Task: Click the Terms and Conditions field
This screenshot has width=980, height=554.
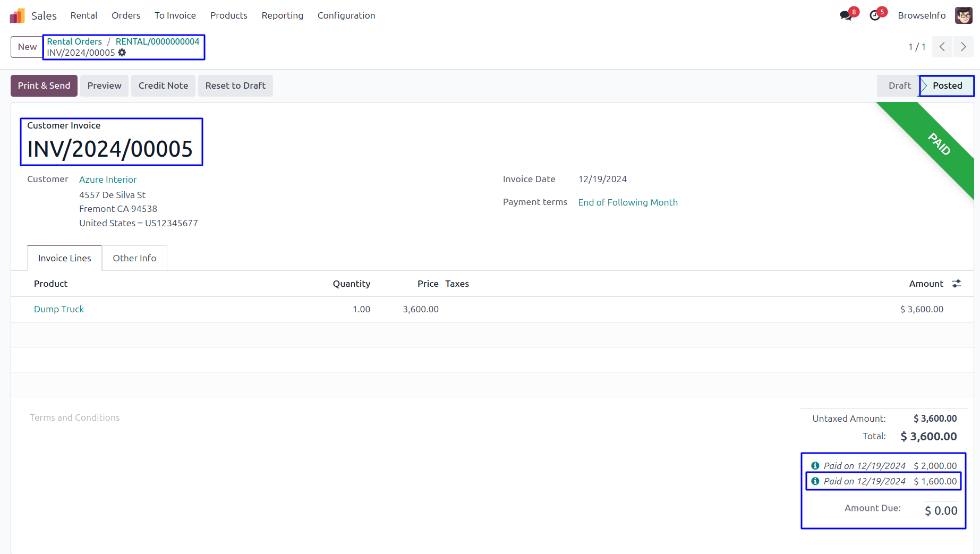Action: (x=75, y=417)
